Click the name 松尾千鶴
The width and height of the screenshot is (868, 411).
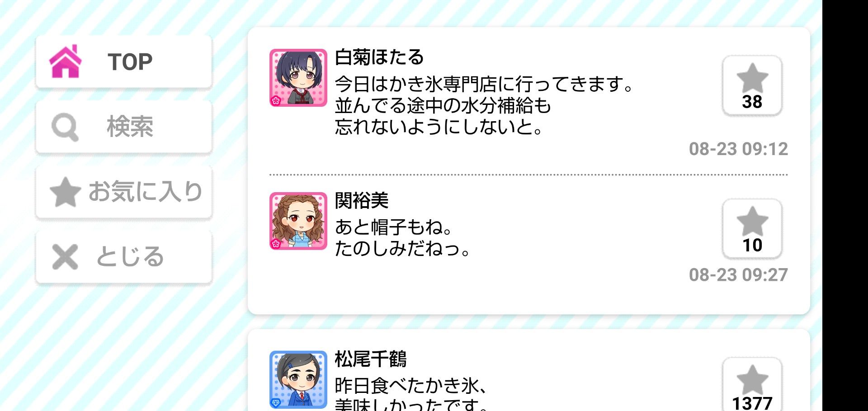point(371,359)
